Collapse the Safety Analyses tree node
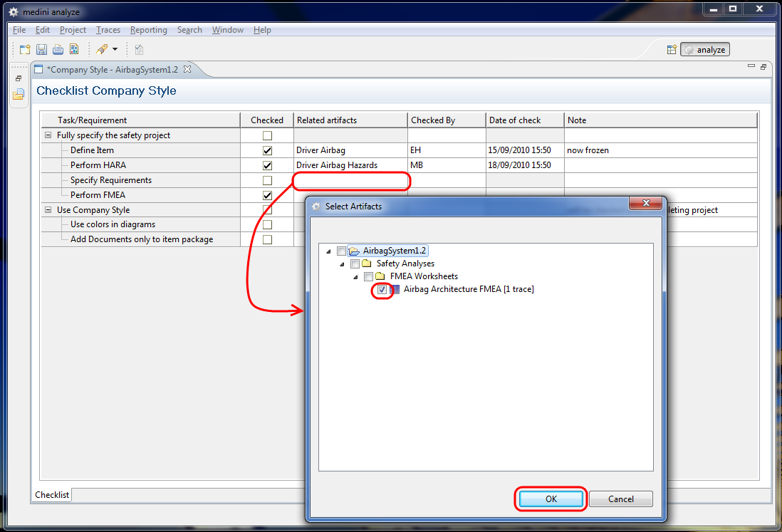Viewport: 782px width, 532px height. [342, 264]
